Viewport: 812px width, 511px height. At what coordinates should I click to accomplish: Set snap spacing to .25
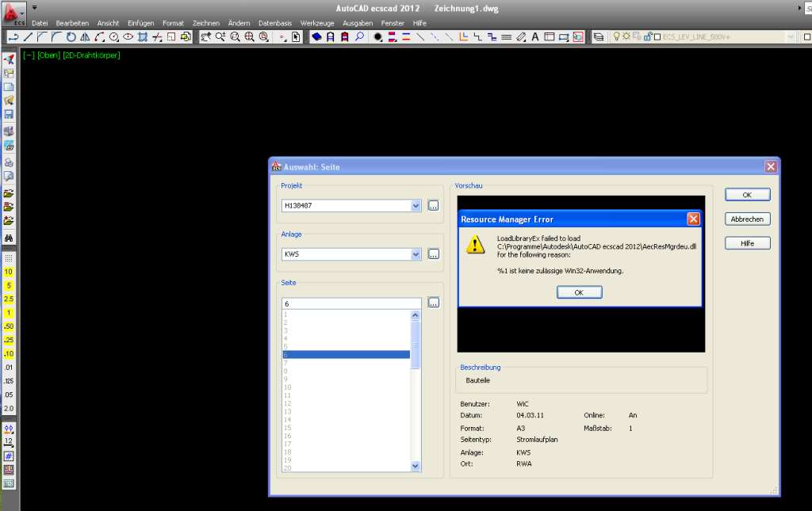coord(9,340)
